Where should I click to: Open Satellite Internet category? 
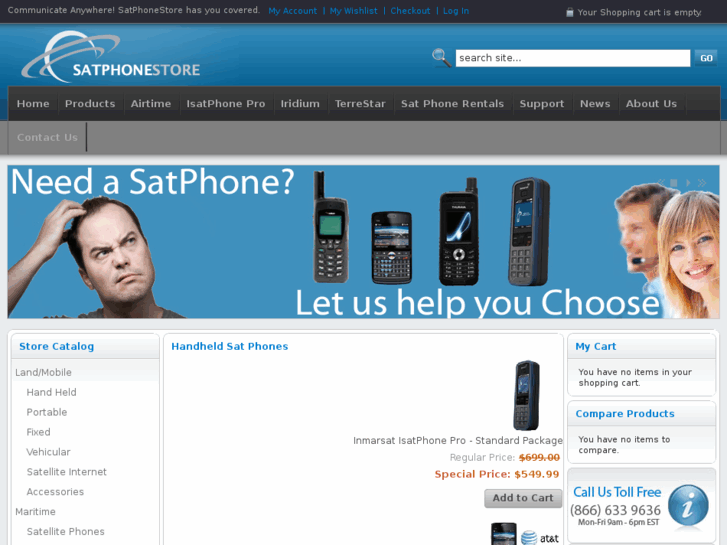[66, 472]
